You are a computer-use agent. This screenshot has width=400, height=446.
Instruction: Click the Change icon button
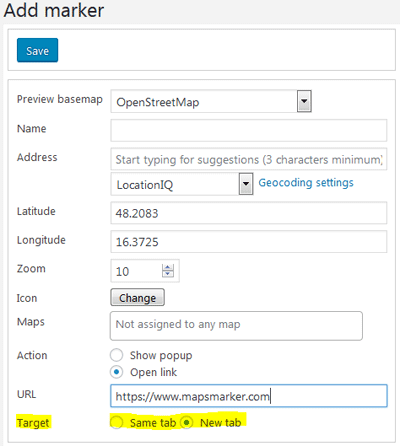pos(137,297)
